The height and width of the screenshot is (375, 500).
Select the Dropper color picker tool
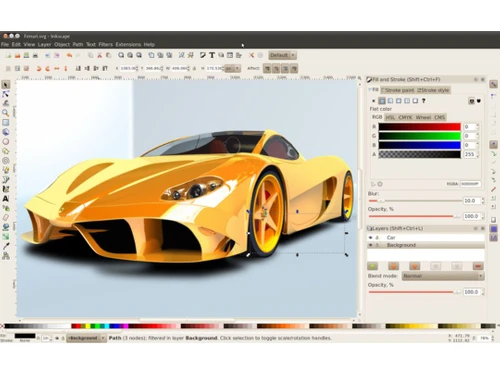click(x=6, y=246)
